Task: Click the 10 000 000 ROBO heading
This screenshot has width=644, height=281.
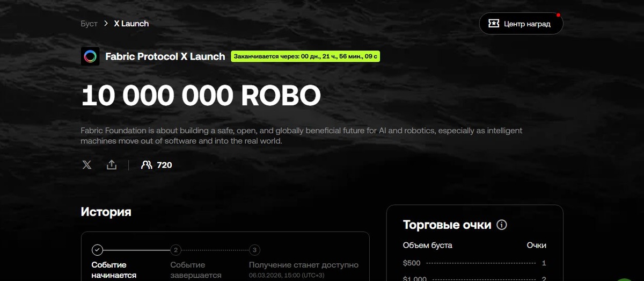Action: [x=201, y=96]
